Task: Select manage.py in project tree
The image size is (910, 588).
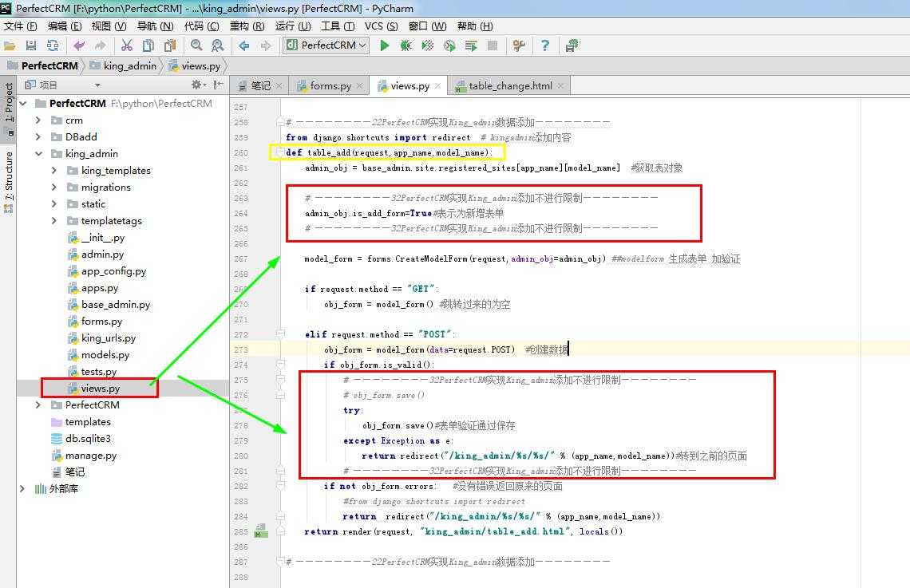Action: pos(90,456)
